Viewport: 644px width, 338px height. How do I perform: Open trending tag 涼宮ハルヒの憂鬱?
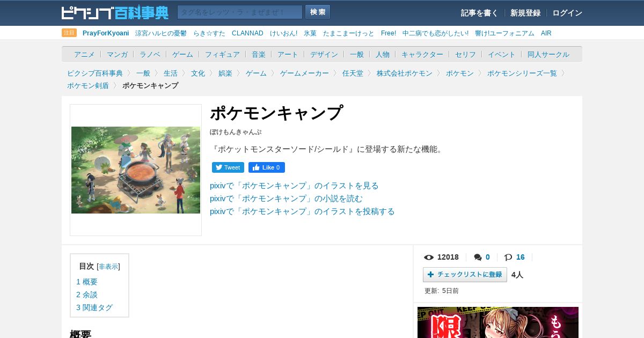coord(161,33)
